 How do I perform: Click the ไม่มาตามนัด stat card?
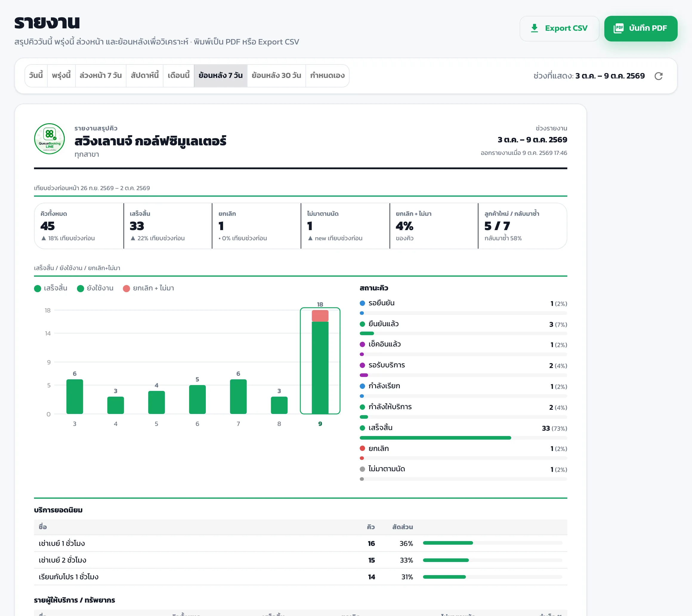coord(345,226)
